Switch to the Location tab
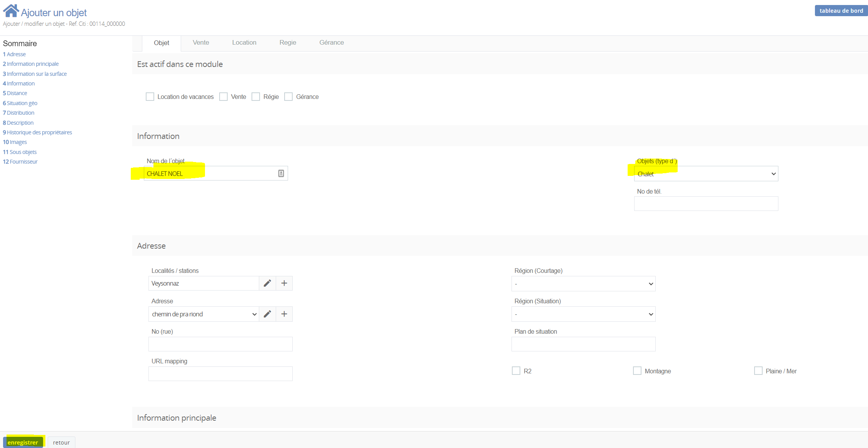Viewport: 868px width, 448px height. pos(244,43)
